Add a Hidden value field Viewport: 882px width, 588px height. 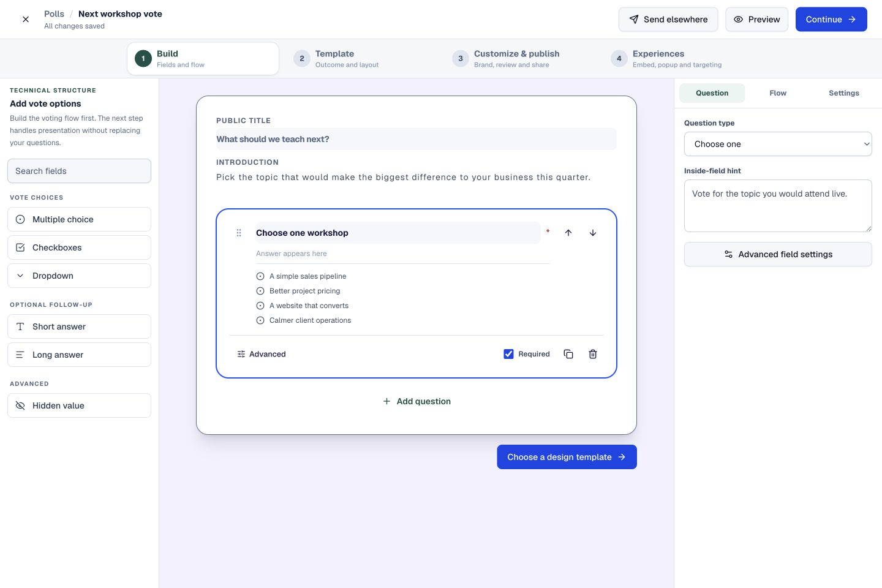(79, 405)
